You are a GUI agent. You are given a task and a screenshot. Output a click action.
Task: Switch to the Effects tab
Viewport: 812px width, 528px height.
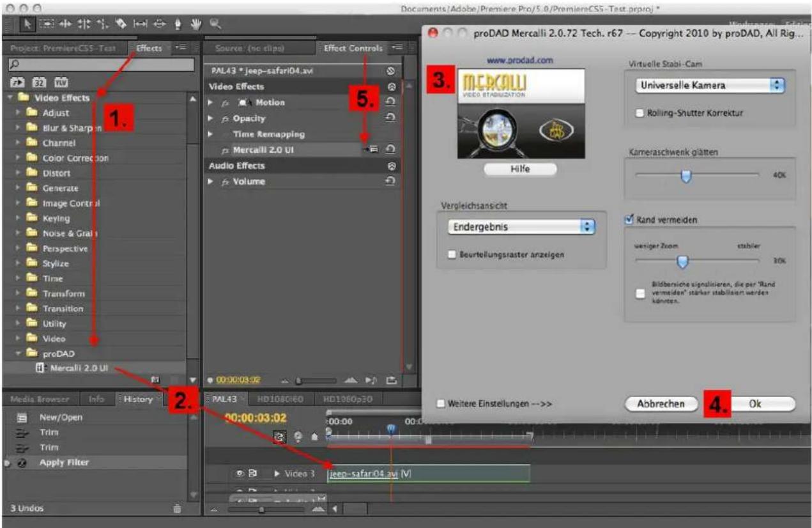(148, 49)
